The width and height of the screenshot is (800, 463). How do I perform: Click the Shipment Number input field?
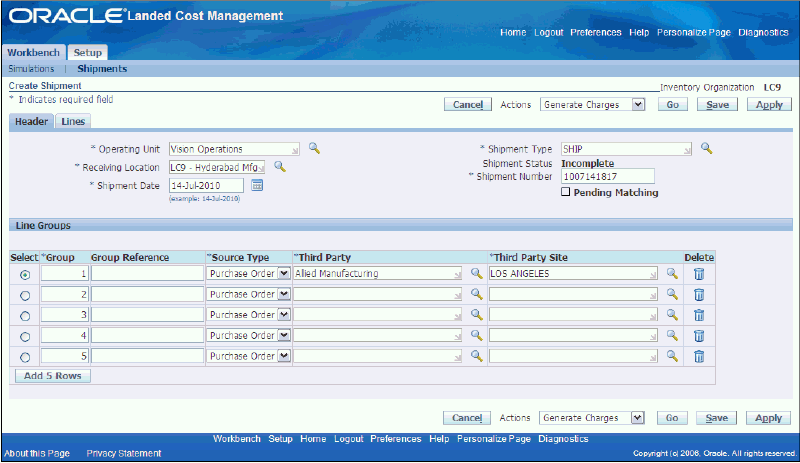pyautogui.click(x=607, y=177)
